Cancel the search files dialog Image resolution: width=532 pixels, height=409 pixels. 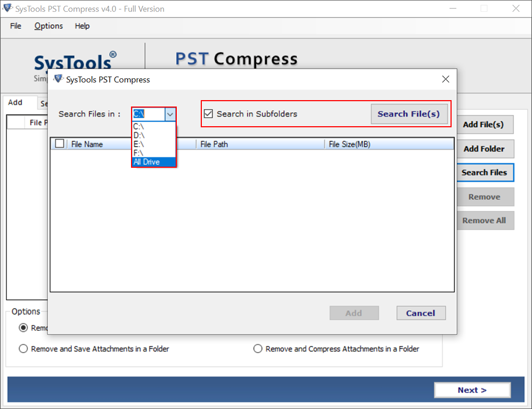click(x=421, y=313)
